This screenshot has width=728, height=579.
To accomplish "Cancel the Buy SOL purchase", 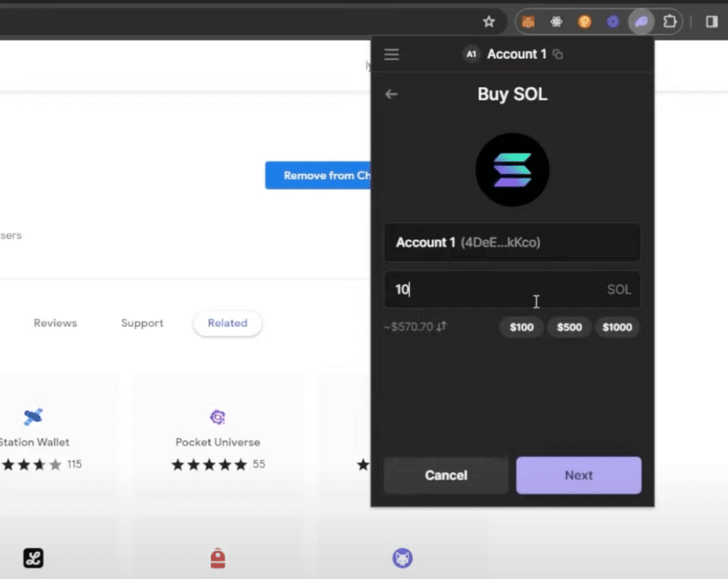I will click(x=446, y=475).
